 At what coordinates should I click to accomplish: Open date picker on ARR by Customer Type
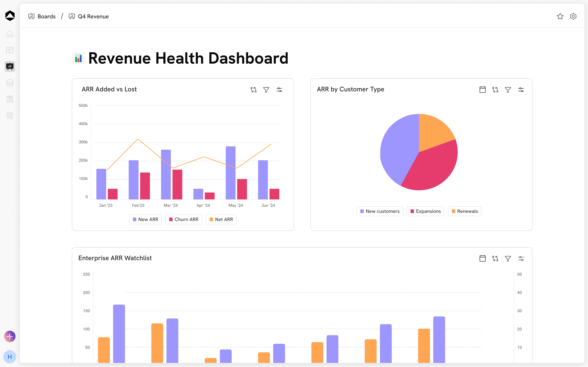(483, 90)
